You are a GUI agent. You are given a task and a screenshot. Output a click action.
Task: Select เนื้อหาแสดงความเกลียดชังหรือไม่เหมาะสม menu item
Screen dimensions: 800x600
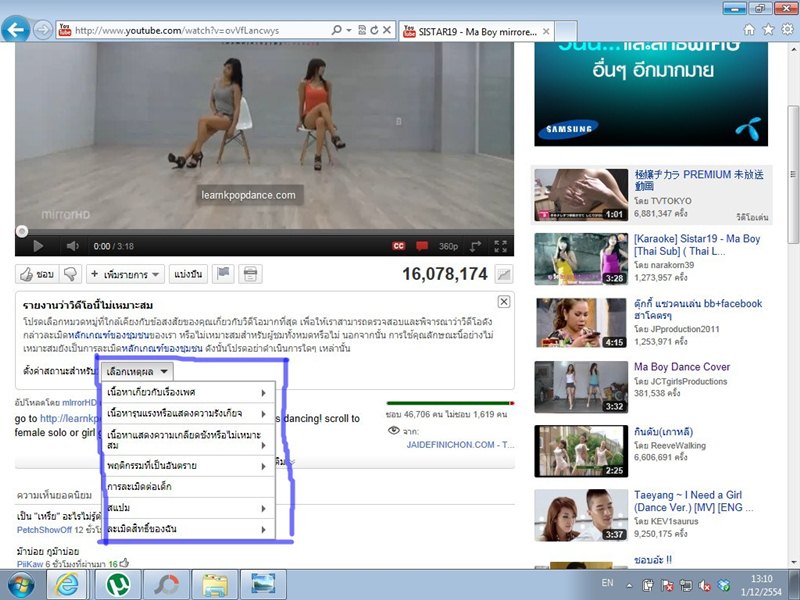pos(188,439)
